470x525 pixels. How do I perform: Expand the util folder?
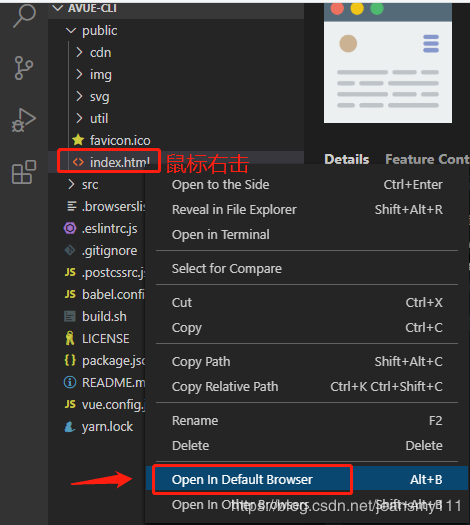pyautogui.click(x=79, y=118)
